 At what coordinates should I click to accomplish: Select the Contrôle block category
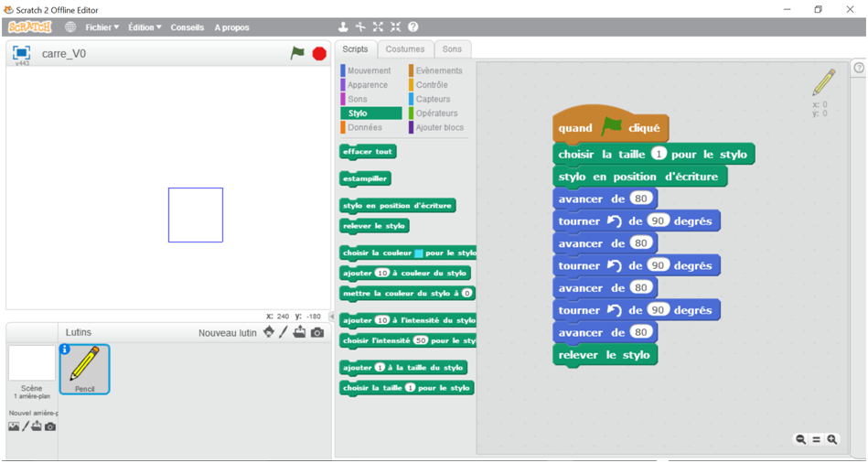tap(432, 85)
